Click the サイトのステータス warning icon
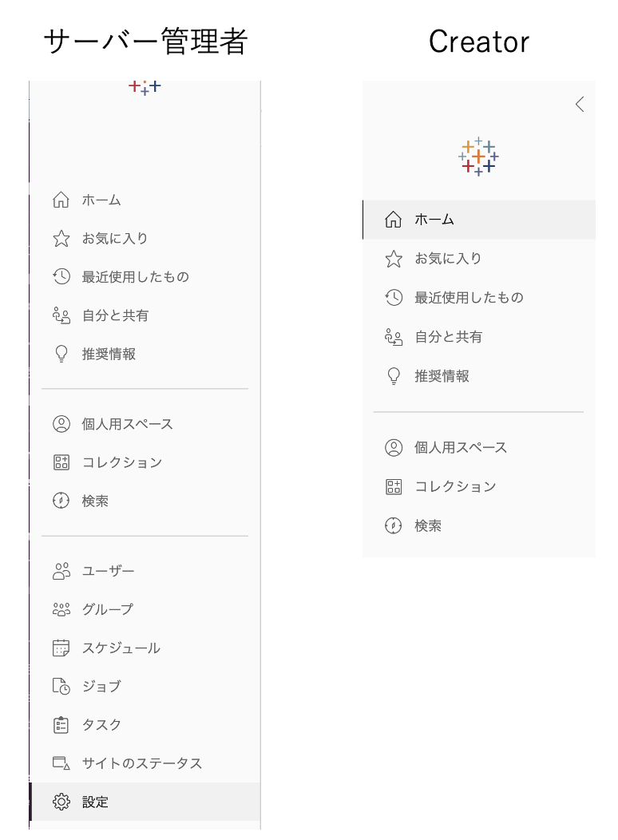The height and width of the screenshot is (840, 618). point(61,763)
